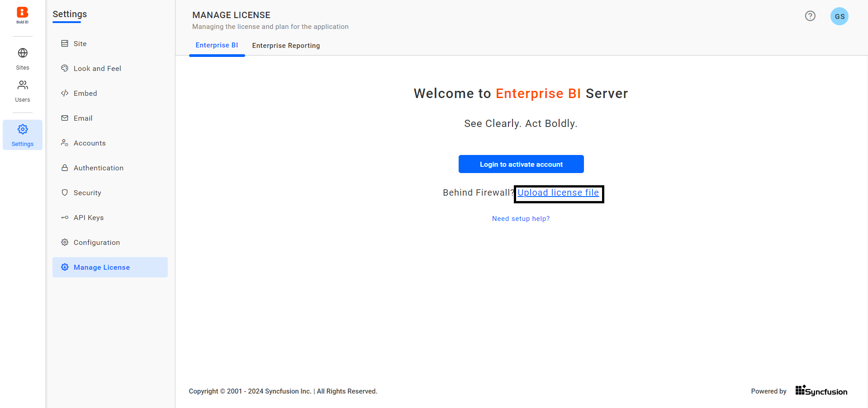
Task: Click the Syncfusion logo at bottom right
Action: click(821, 390)
